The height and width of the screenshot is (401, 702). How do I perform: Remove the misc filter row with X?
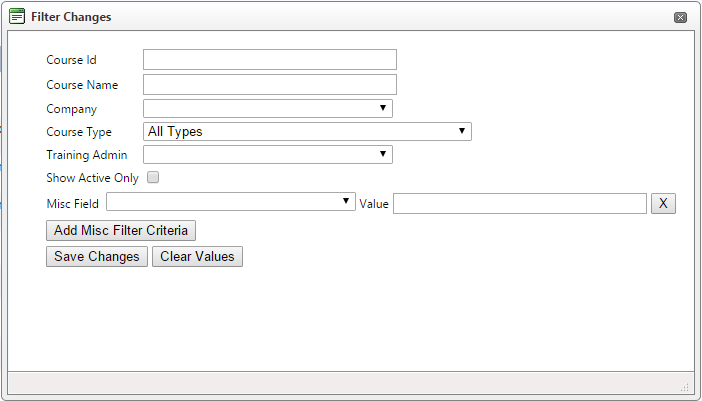coord(663,204)
